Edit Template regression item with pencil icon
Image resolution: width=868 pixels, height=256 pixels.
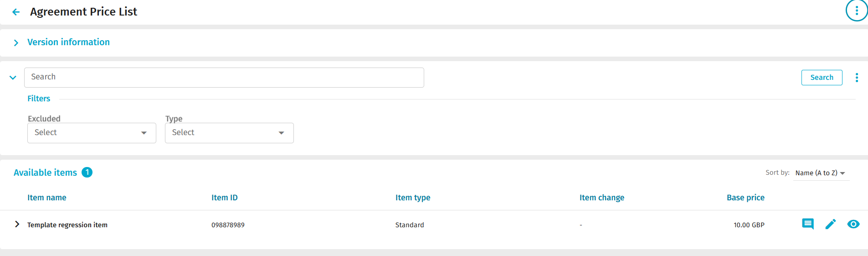tap(831, 224)
